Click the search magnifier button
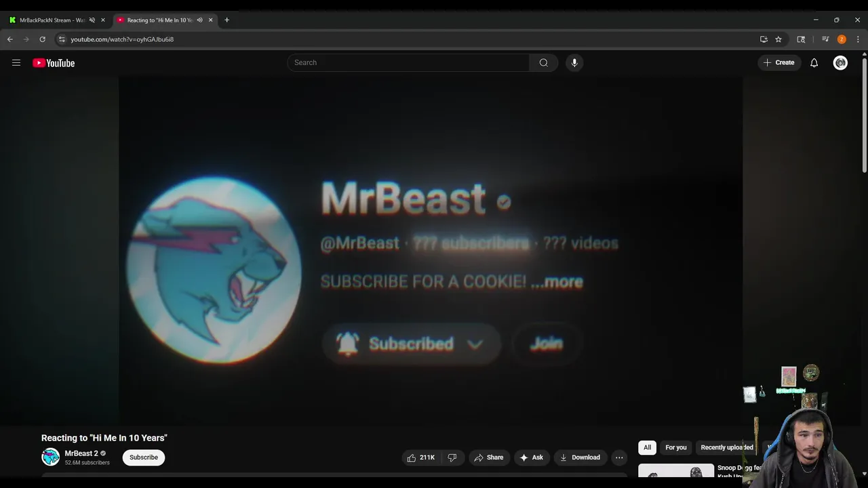This screenshot has height=488, width=868. click(x=543, y=62)
